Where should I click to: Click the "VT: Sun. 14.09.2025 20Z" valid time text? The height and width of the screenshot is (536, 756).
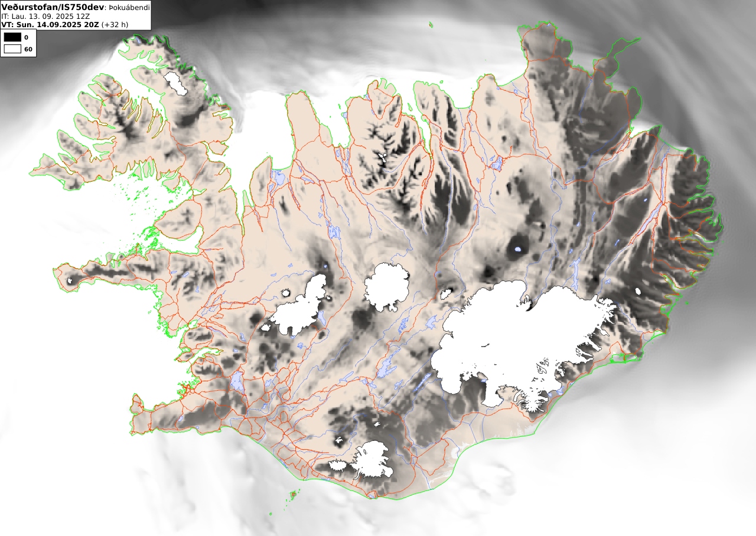point(50,25)
